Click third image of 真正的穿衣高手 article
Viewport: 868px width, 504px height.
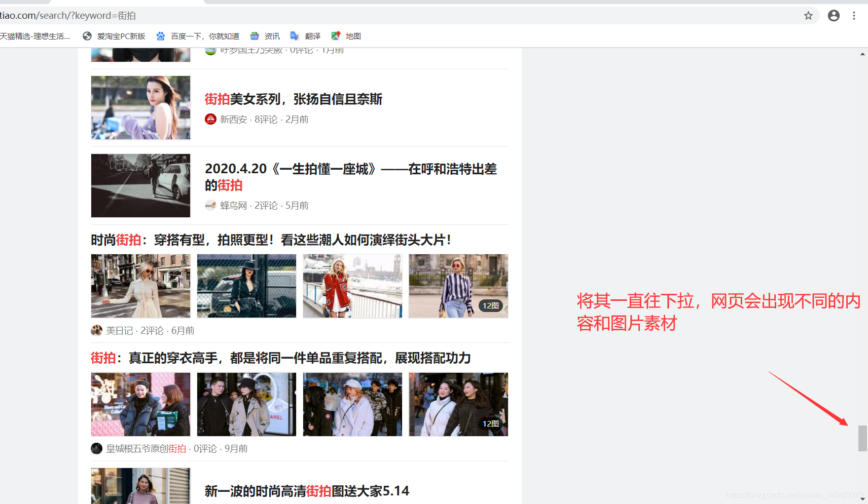pyautogui.click(x=352, y=404)
